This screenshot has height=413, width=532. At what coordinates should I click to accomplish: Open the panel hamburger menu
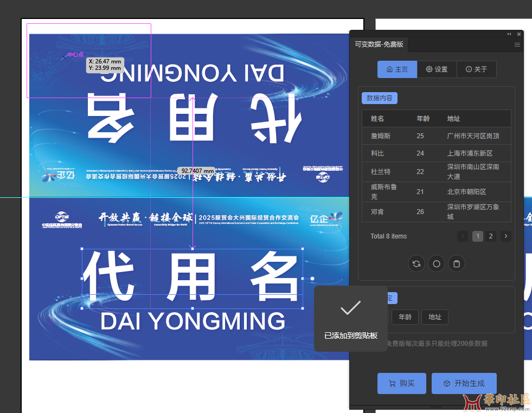pyautogui.click(x=517, y=45)
